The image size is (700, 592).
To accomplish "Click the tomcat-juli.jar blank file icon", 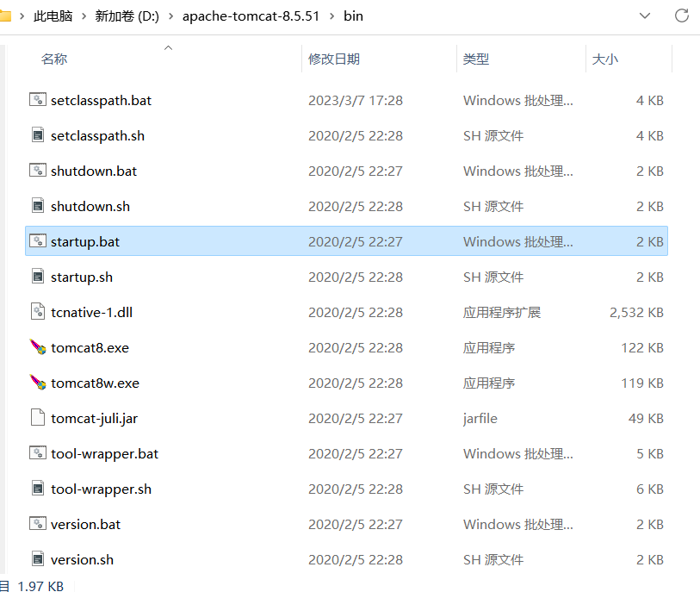I will 38,417.
